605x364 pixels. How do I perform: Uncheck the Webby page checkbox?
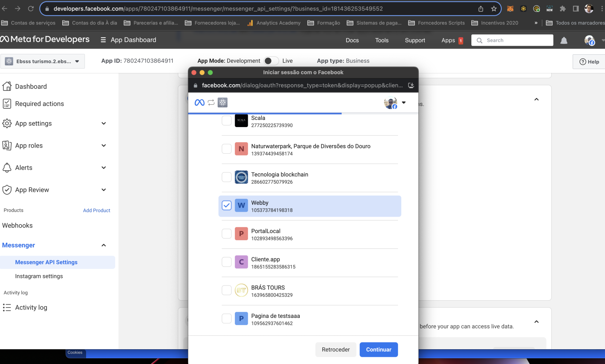(x=227, y=205)
